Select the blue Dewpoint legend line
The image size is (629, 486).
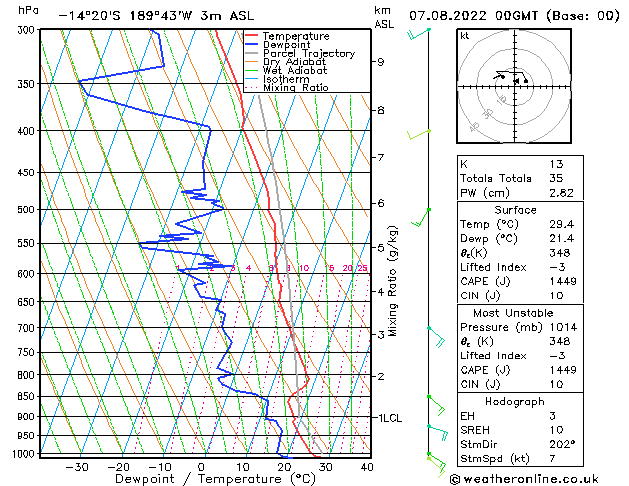click(x=252, y=45)
